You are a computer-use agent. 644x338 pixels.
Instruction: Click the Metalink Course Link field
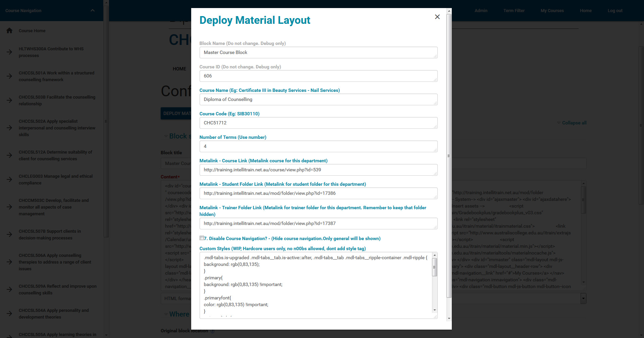coord(318,170)
